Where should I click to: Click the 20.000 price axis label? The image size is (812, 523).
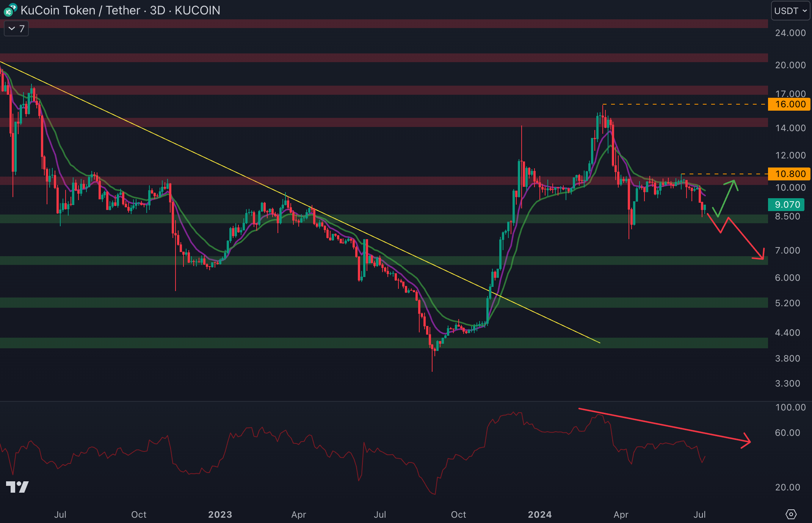pyautogui.click(x=790, y=65)
